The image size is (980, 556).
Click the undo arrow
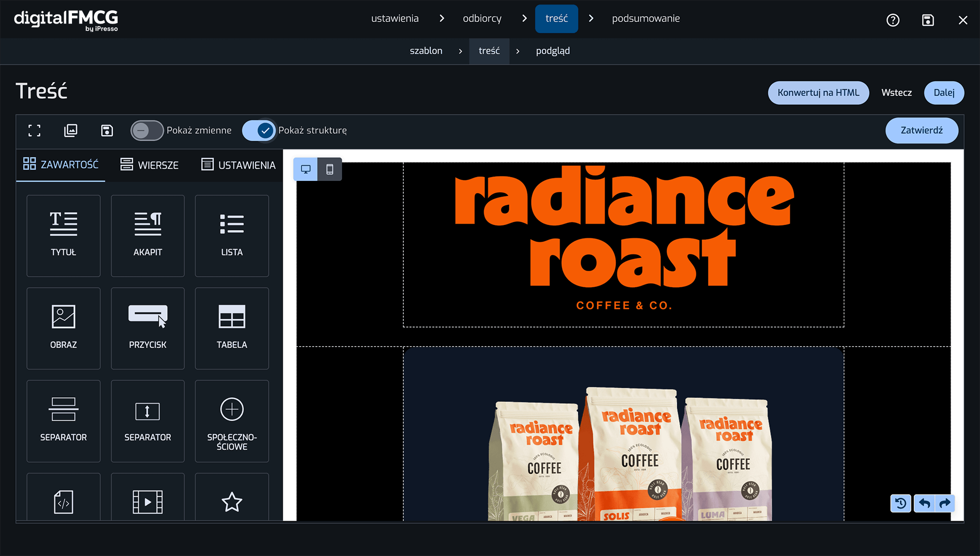[x=924, y=503]
